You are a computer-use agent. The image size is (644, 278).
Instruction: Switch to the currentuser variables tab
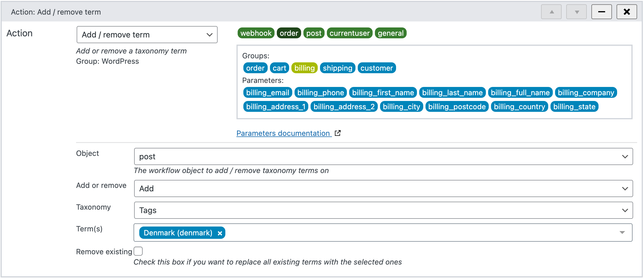pyautogui.click(x=349, y=33)
